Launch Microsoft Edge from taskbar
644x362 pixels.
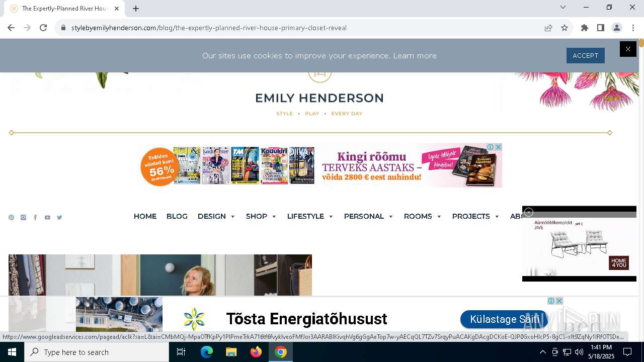(x=207, y=352)
